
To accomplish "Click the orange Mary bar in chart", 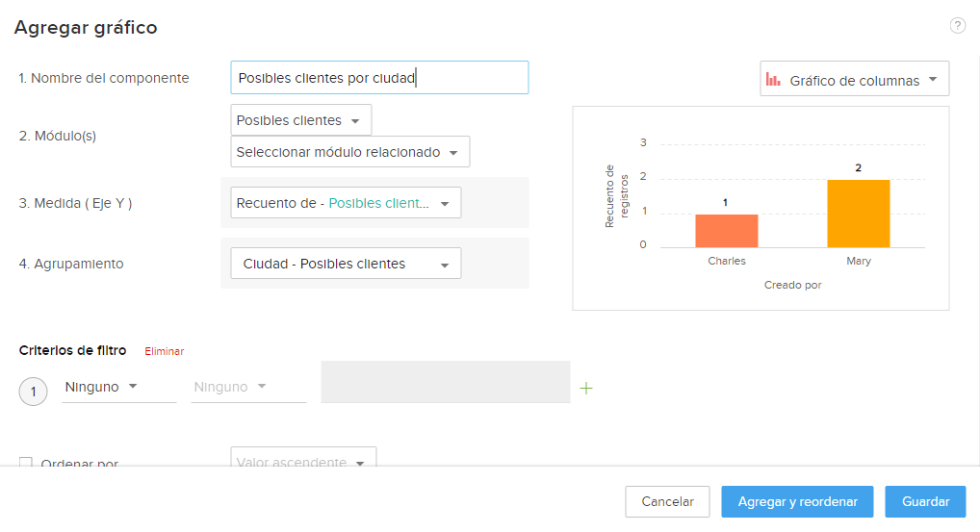I will 858,214.
